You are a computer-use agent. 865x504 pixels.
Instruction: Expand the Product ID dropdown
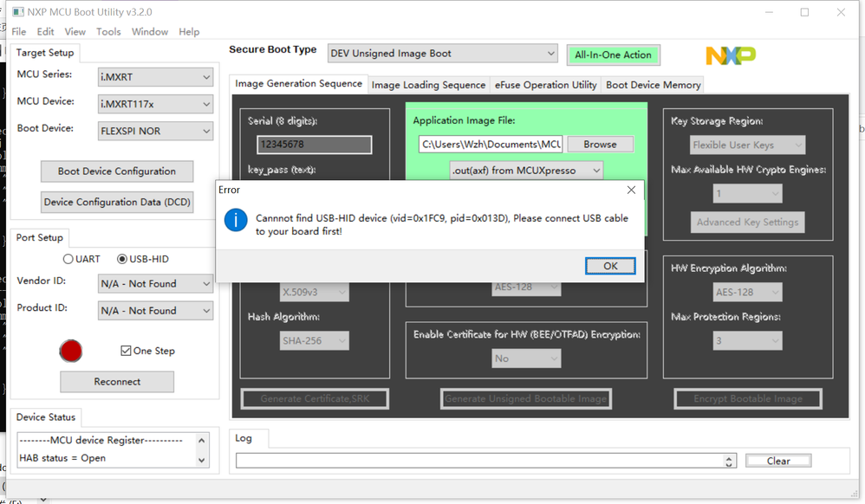tap(155, 310)
